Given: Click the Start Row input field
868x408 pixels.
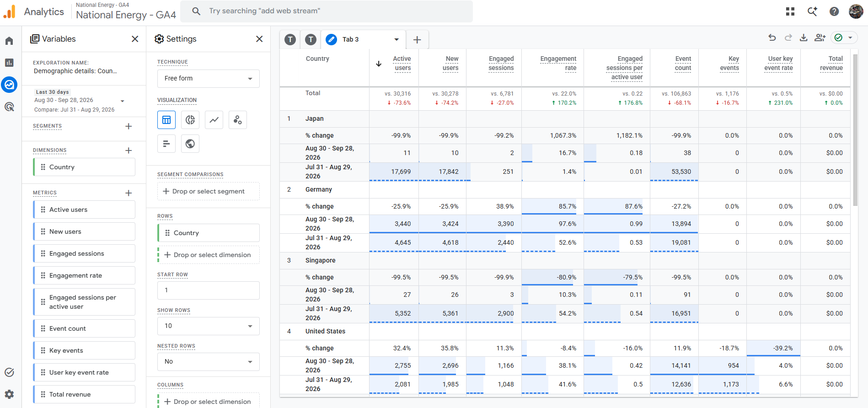Looking at the screenshot, I should pos(209,290).
